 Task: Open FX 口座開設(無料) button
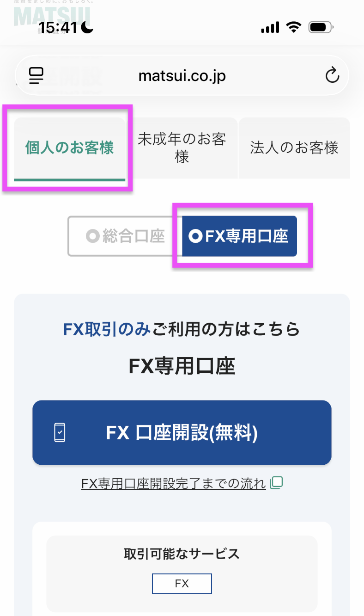[x=182, y=432]
